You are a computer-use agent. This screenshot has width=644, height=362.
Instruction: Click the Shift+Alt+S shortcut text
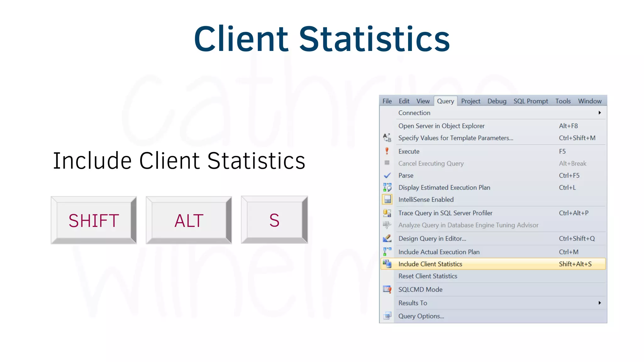click(575, 264)
